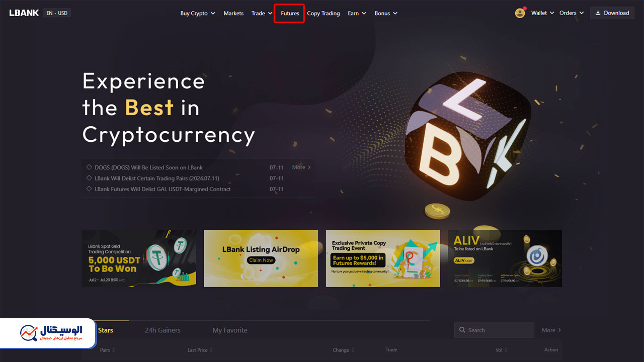Viewport: 644px width, 362px height.
Task: Sort by Change column arrows
Action: (353, 350)
